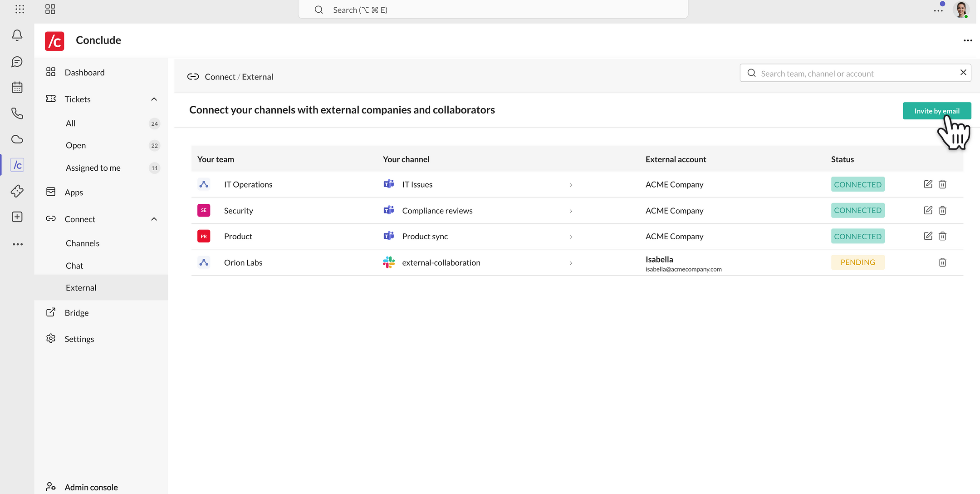Edit the IT Operations connection
Viewport: 980px width, 494px height.
pos(928,184)
